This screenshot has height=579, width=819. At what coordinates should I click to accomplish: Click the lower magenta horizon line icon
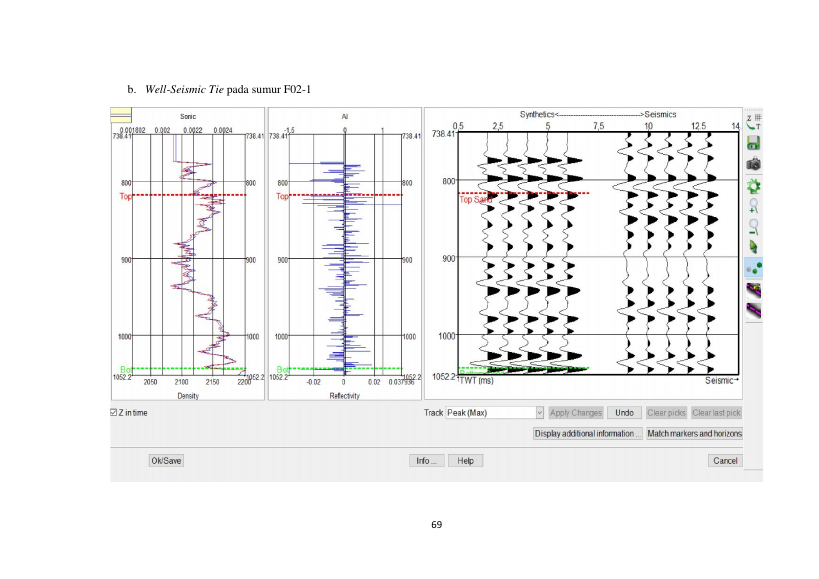point(753,311)
